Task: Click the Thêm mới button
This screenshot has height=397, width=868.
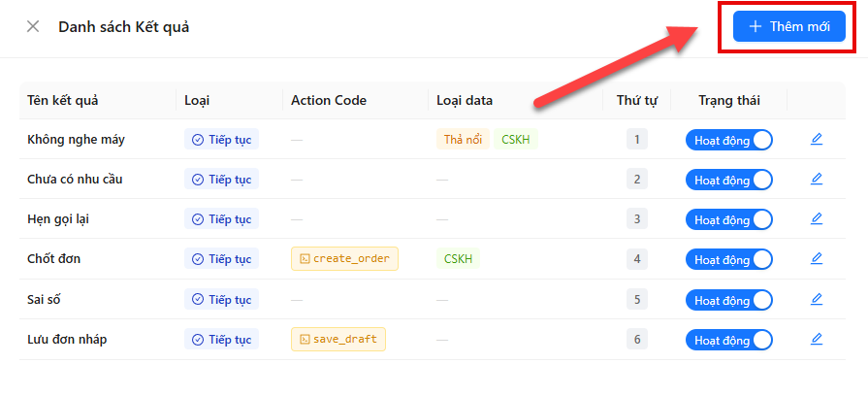Action: click(x=788, y=26)
